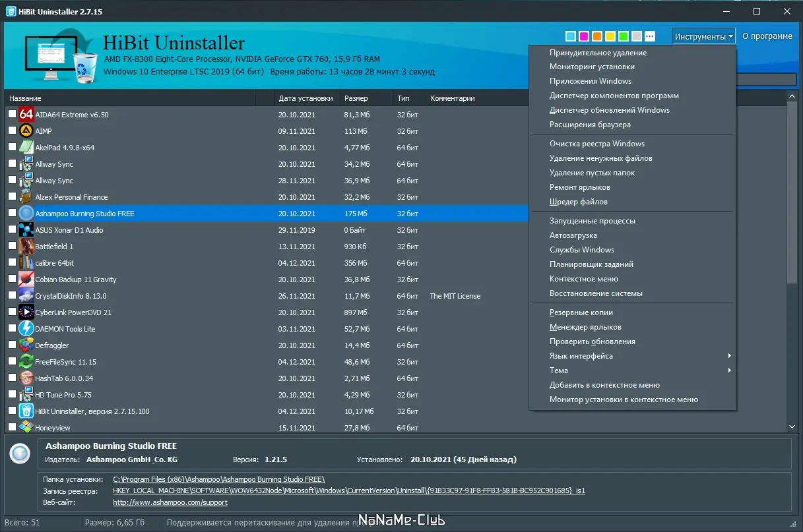Tick the checkbox for FreeFileSync 11.15
This screenshot has width=803, height=532.
(x=12, y=361)
